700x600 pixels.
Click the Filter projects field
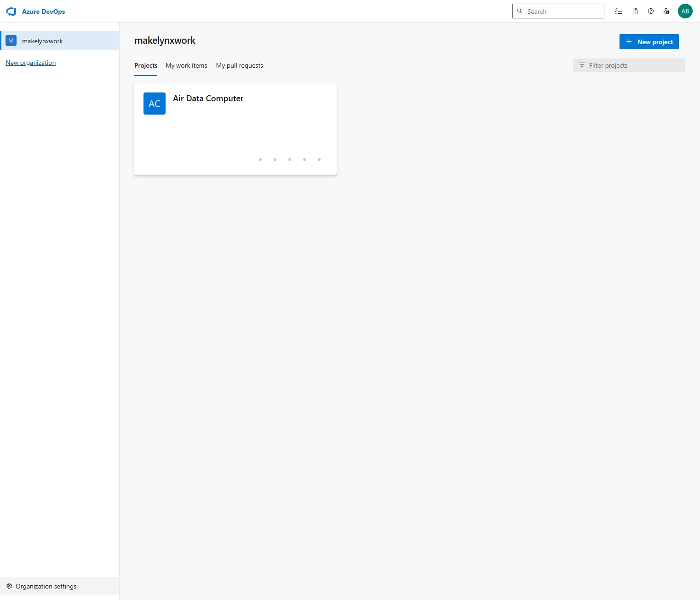coord(629,65)
